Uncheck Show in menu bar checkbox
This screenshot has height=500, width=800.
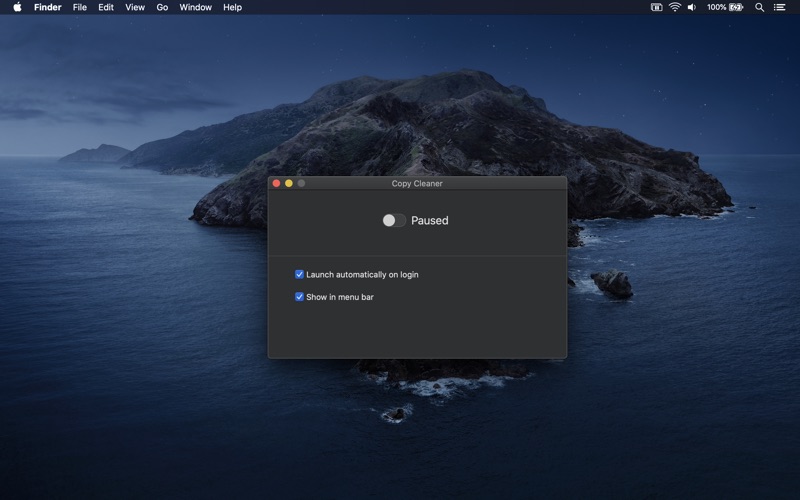pos(299,297)
